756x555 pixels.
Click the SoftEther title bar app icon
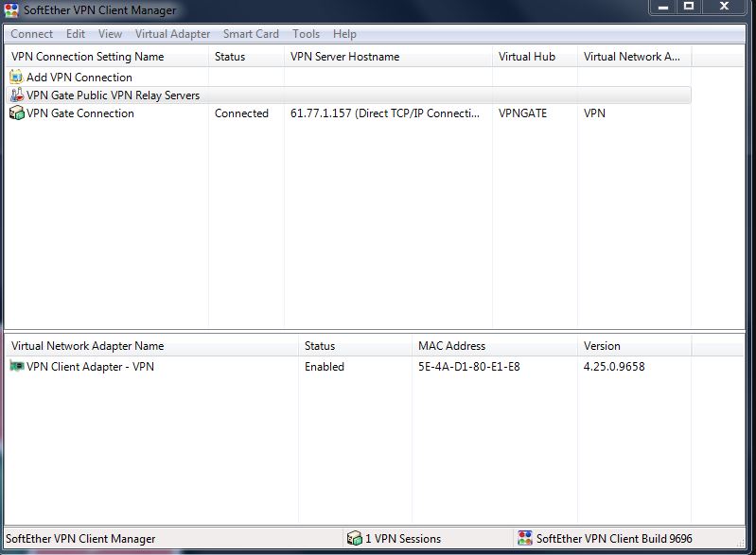(11, 10)
